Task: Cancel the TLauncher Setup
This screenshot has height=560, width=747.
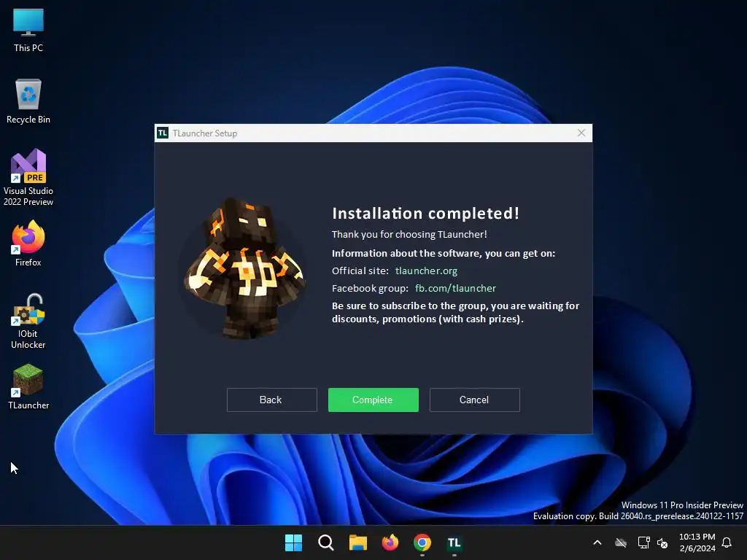Action: tap(474, 400)
